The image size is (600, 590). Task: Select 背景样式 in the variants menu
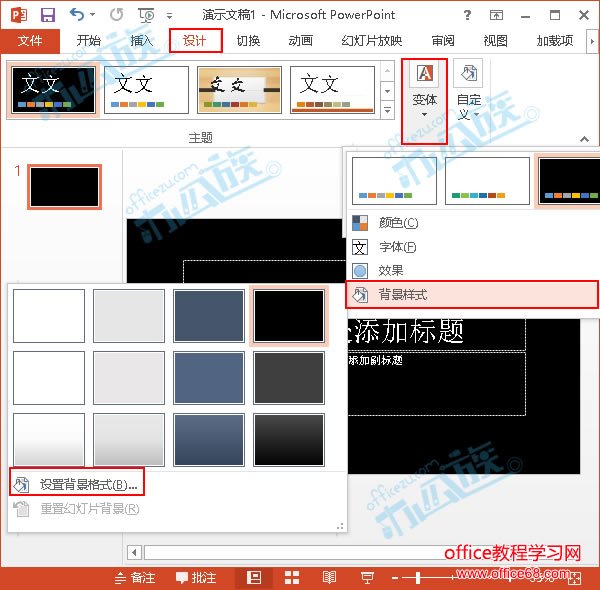402,295
